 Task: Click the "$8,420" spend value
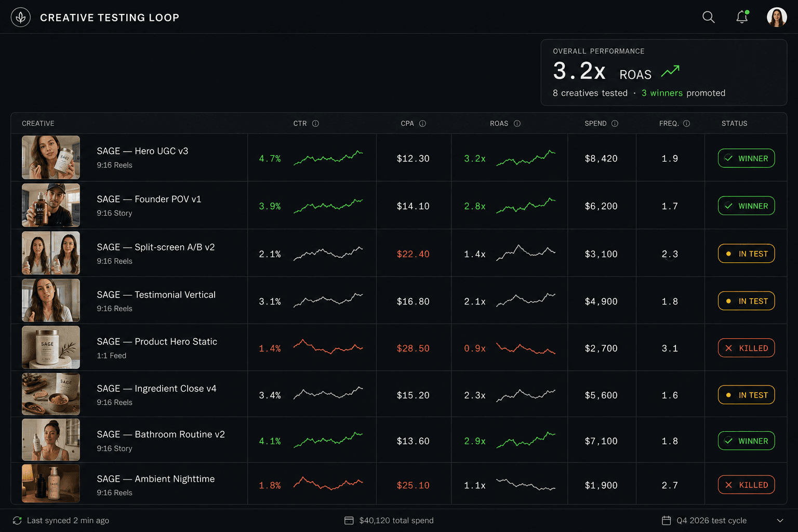click(x=601, y=158)
